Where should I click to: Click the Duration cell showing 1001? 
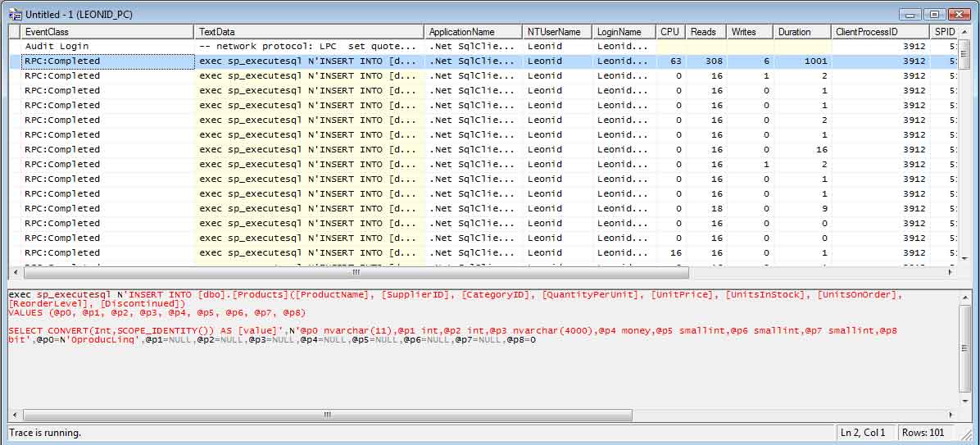point(802,61)
